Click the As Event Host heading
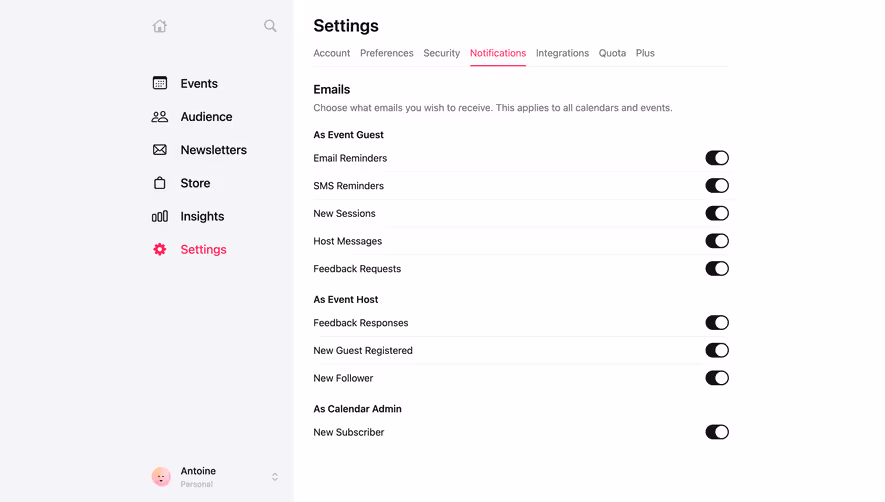Screen dimensions: 885x502 tap(345, 300)
